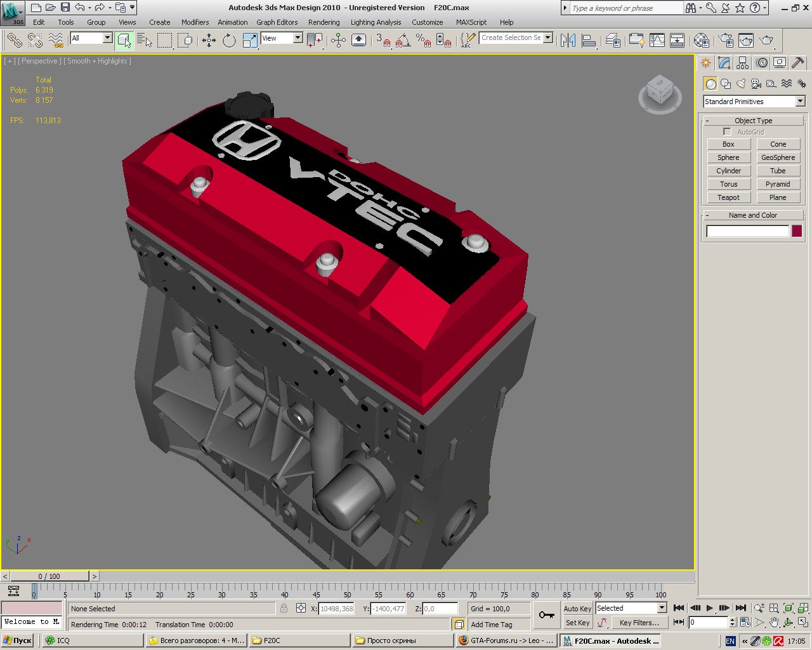This screenshot has width=812, height=650.
Task: Click the teapot Render Production icon
Action: pyautogui.click(x=766, y=41)
